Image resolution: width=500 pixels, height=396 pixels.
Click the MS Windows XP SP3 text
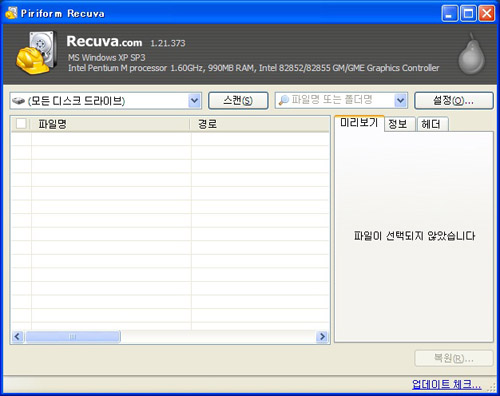[x=107, y=58]
